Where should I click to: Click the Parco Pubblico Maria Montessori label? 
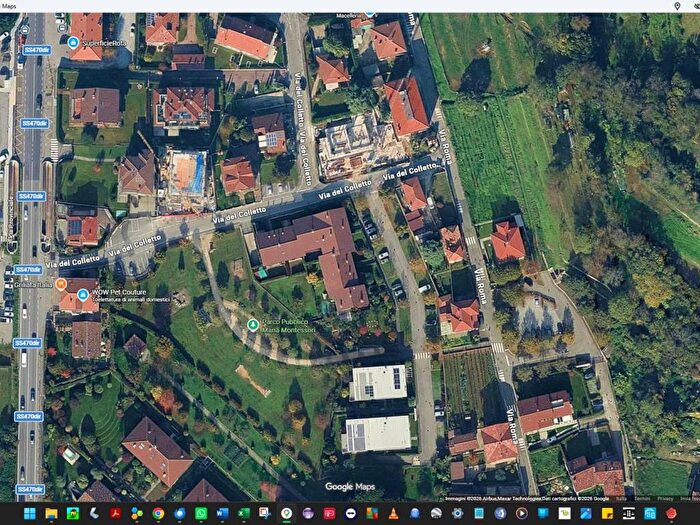point(288,325)
